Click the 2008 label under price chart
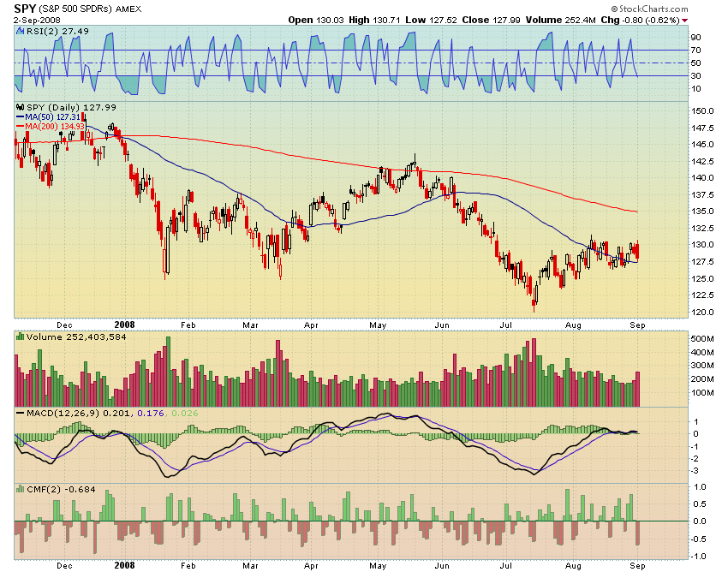 (124, 325)
